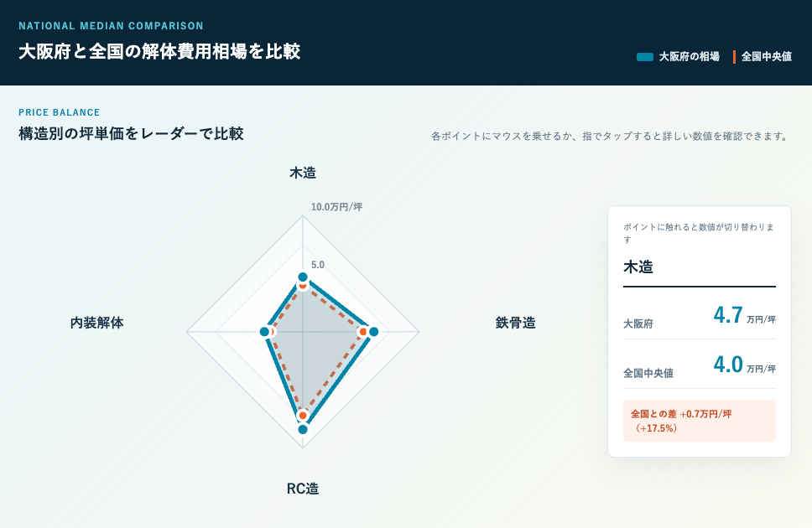This screenshot has height=528, width=812.
Task: Click the 全国中央値 legend text
Action: click(767, 57)
